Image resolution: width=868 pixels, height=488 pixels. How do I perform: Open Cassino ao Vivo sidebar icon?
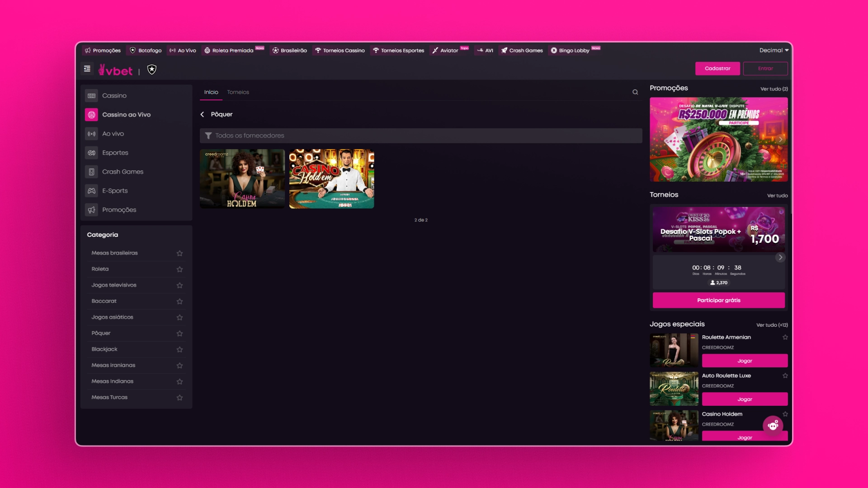tap(91, 115)
